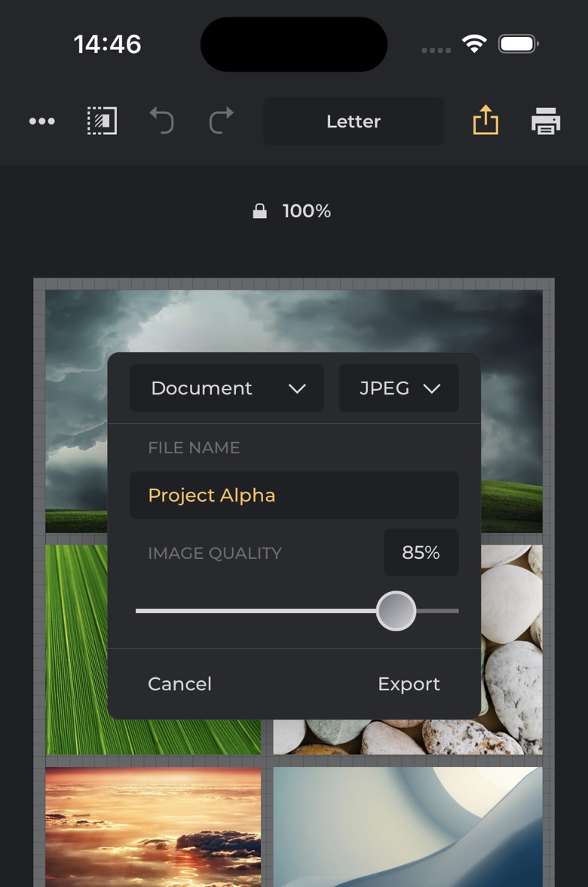Screen dimensions: 588x887
Task: Tap the printer icon
Action: point(545,121)
